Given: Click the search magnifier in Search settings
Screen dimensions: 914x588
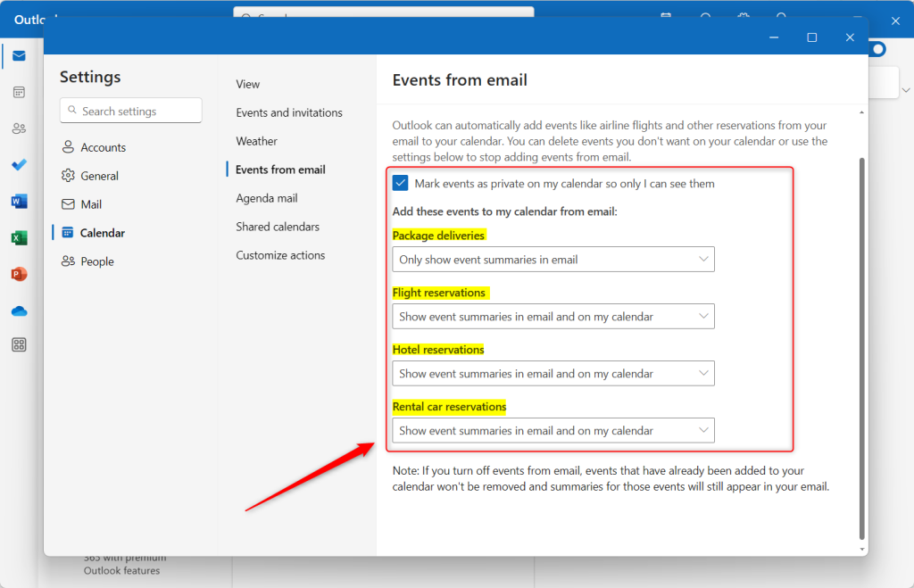Looking at the screenshot, I should point(72,110).
